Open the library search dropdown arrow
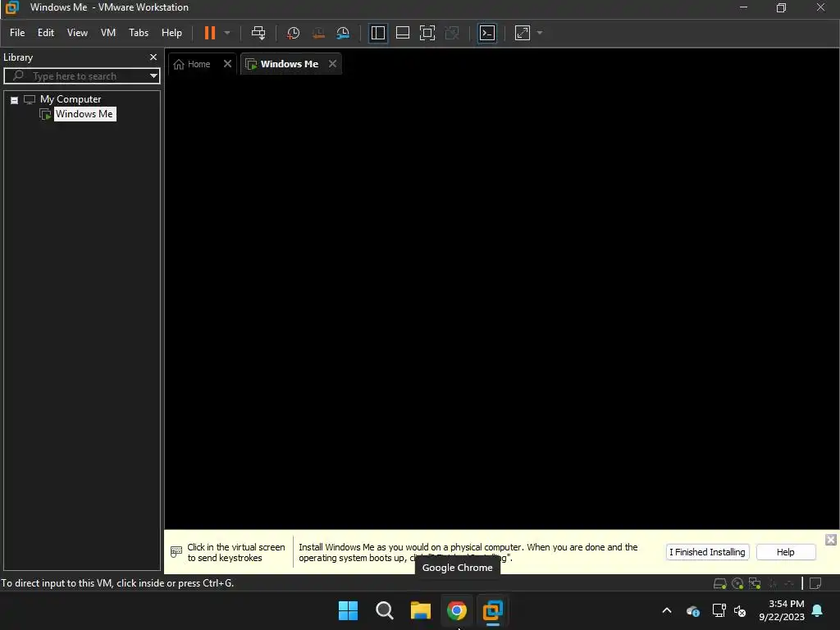Image resolution: width=840 pixels, height=630 pixels. [153, 76]
